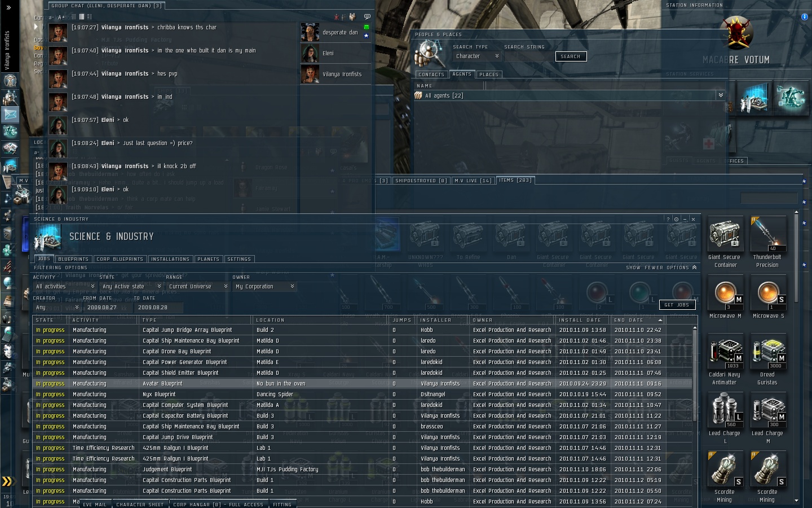The height and width of the screenshot is (508, 812).
Task: Click the speech bubble icon in group chat header
Action: coord(367,17)
